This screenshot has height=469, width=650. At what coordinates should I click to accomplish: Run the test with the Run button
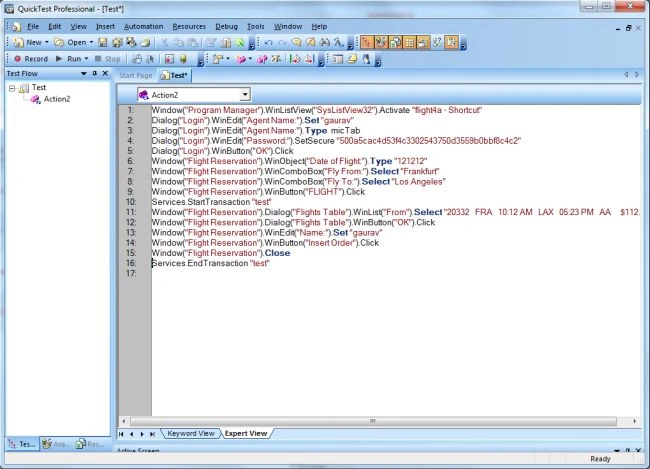[x=68, y=59]
